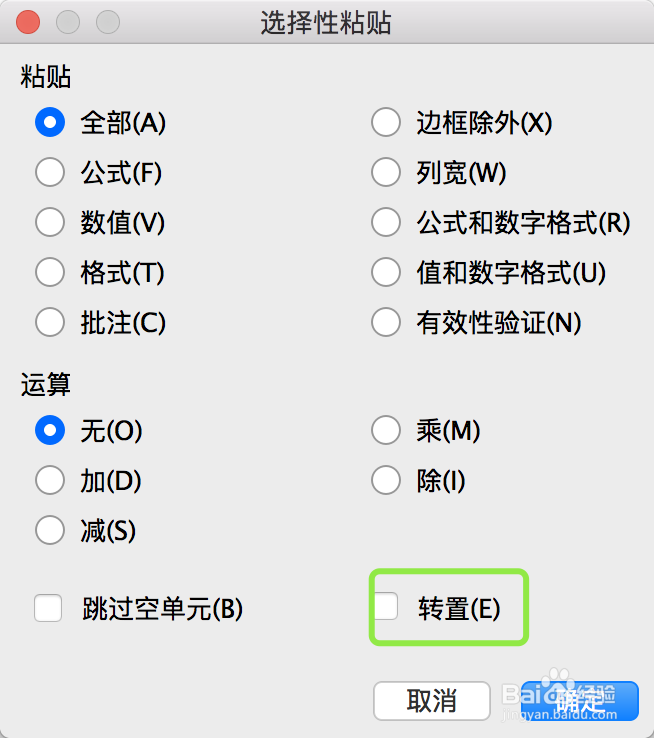This screenshot has height=738, width=654.
Task: Click the 取消 button
Action: [x=432, y=701]
